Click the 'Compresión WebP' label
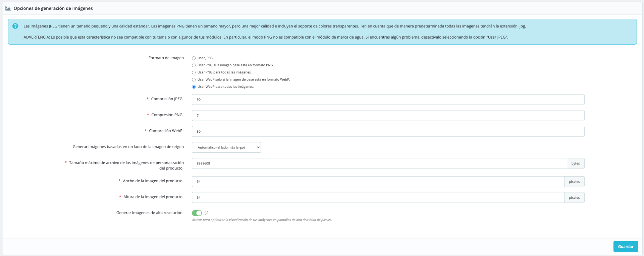This screenshot has height=256, width=644. click(166, 131)
